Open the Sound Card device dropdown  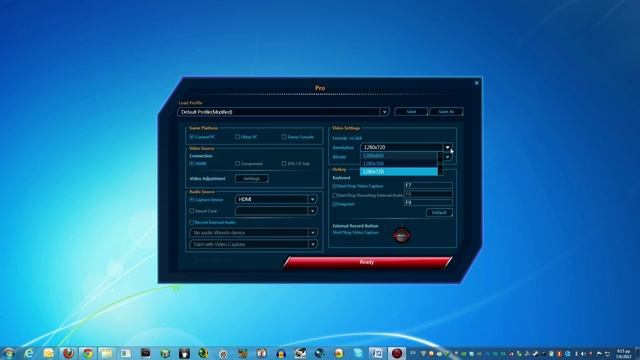pos(312,211)
